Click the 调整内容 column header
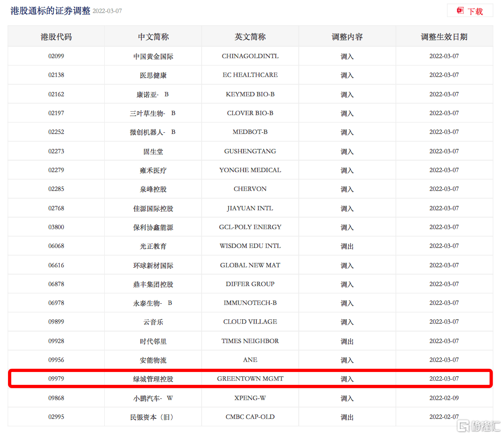The height and width of the screenshot is (436, 504). point(347,37)
